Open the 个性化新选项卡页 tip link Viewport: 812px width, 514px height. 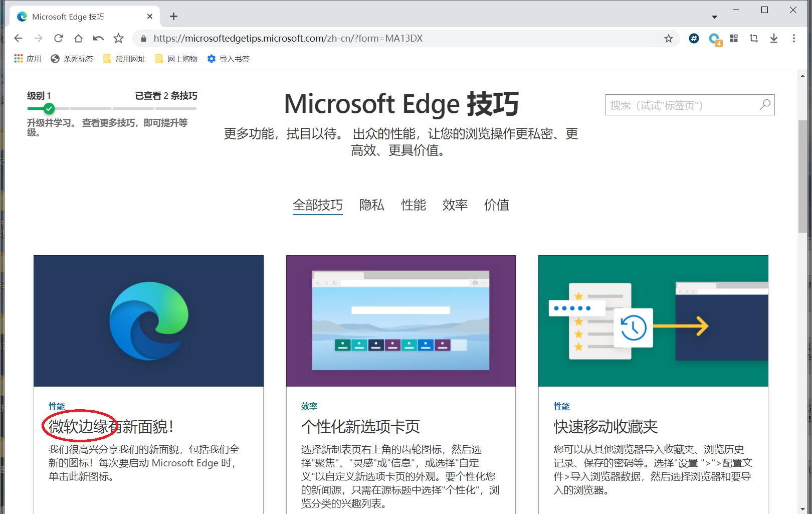point(360,427)
